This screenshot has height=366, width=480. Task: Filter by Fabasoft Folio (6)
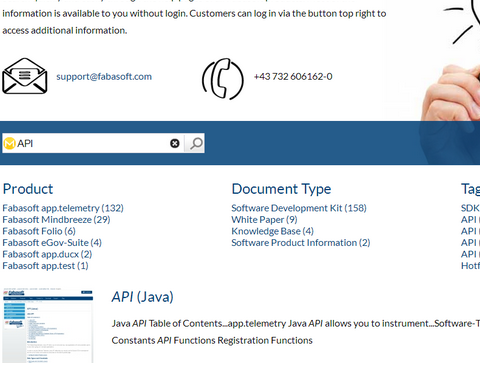click(39, 231)
